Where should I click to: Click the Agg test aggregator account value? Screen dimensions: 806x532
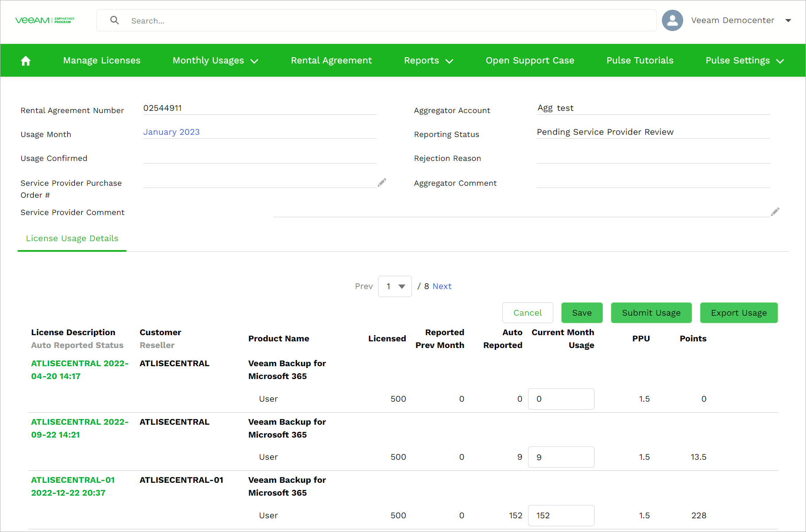pyautogui.click(x=556, y=108)
